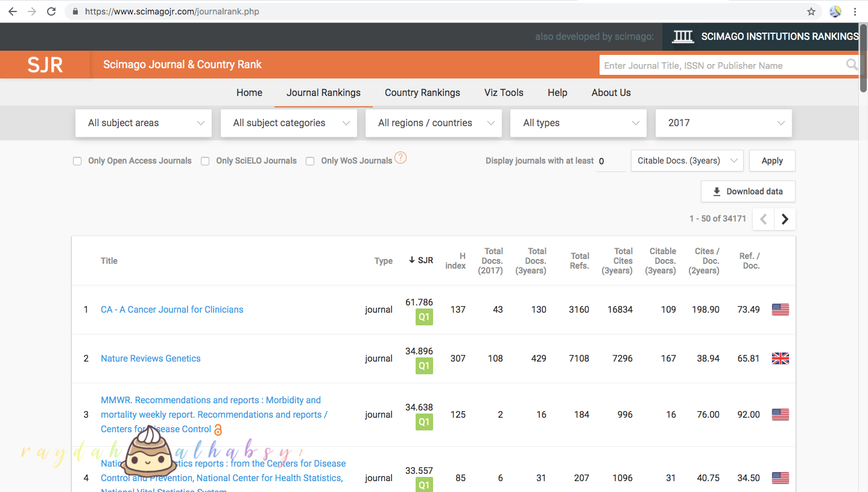Click the US flag in the MMWR row
The height and width of the screenshot is (492, 868).
pyautogui.click(x=781, y=415)
